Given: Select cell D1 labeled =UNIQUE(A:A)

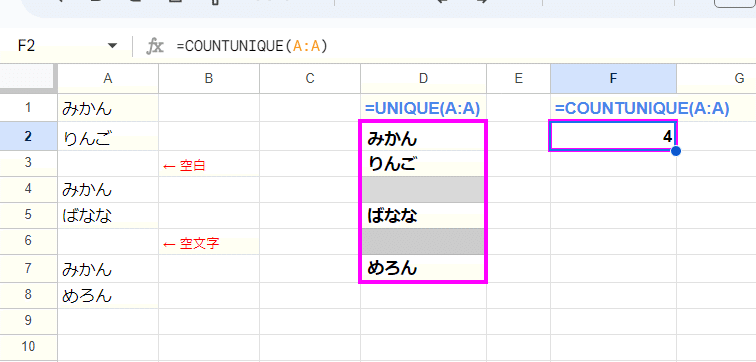Looking at the screenshot, I should click(x=423, y=107).
